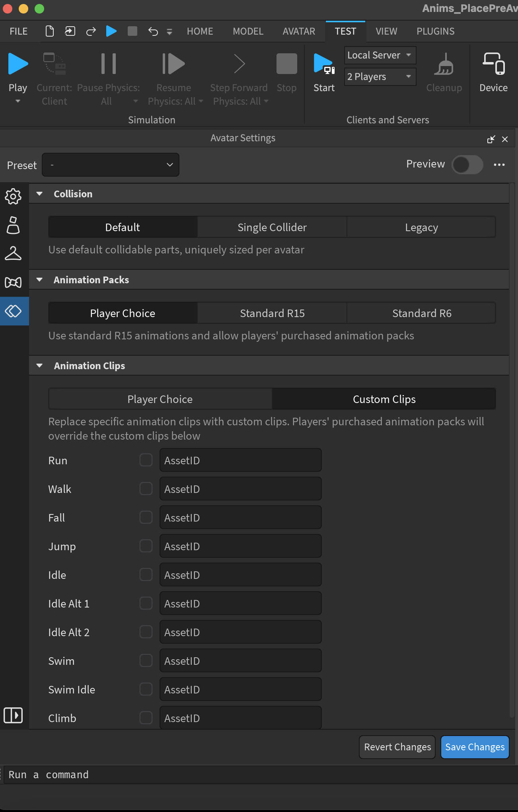Click the Current: Client toggle icon
Image resolution: width=518 pixels, height=812 pixels.
[x=55, y=64]
